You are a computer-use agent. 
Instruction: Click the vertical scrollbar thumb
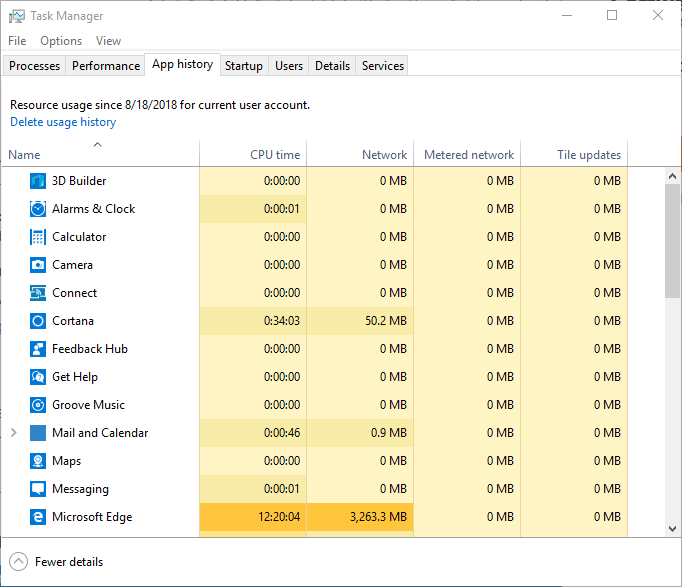tap(672, 241)
